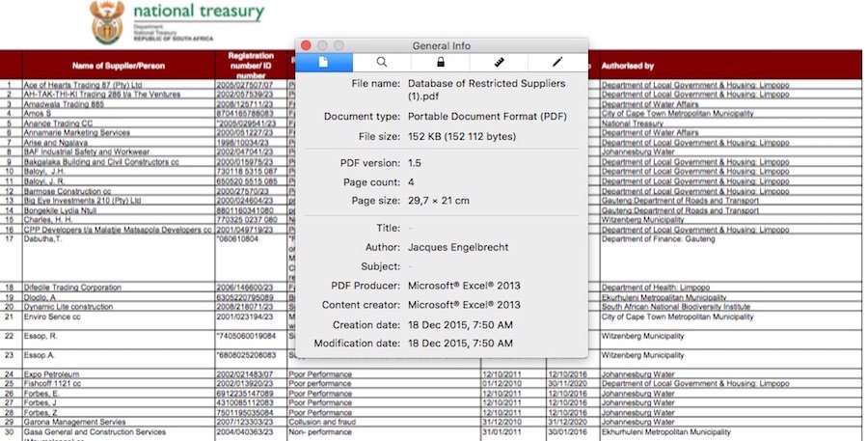The height and width of the screenshot is (441, 868).
Task: Click the file name 'Database of Restricted Suppliers (1).pdf'
Action: coord(487,89)
